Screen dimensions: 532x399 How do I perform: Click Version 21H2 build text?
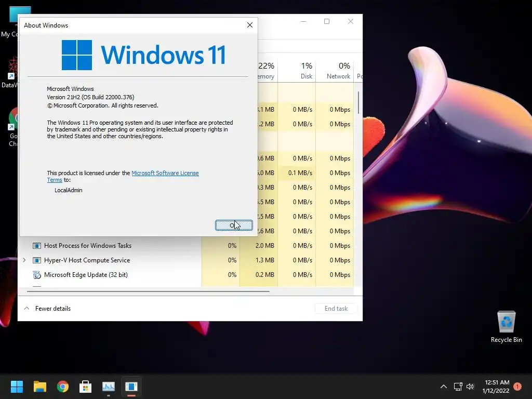tap(90, 97)
